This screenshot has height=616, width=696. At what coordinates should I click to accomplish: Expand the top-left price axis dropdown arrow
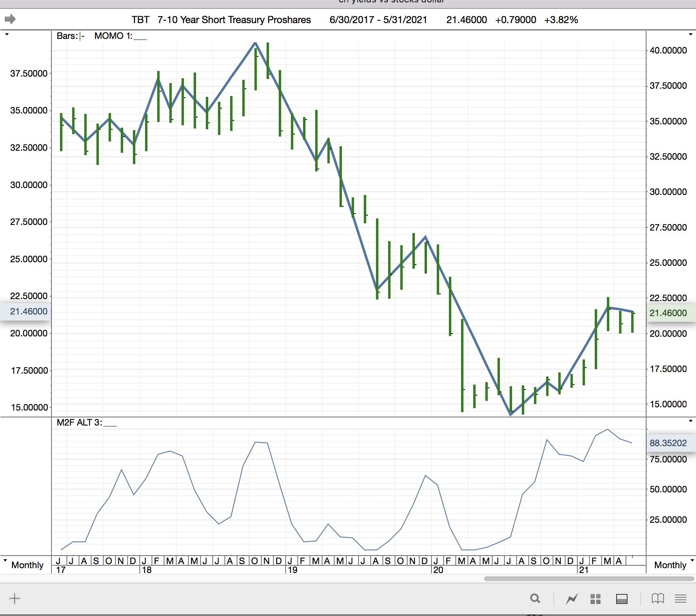click(x=7, y=34)
